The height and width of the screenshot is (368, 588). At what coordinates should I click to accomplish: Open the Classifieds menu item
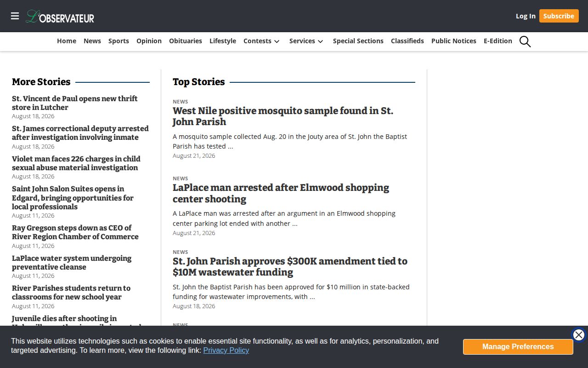coord(407,41)
